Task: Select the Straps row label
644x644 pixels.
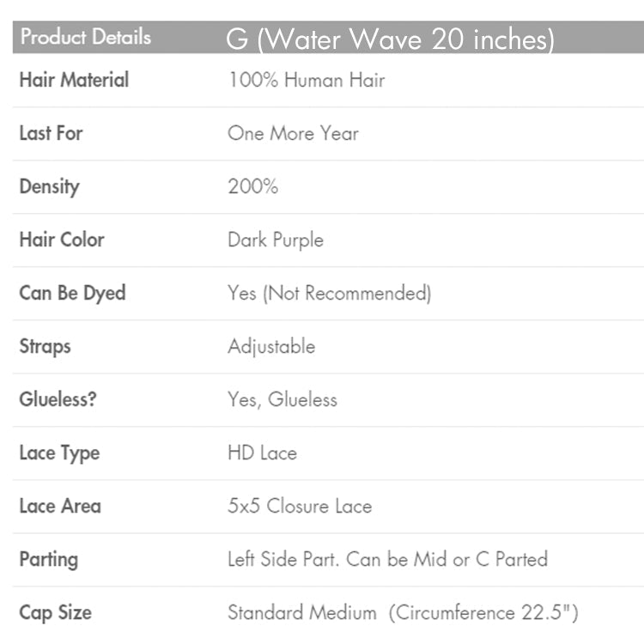Action: 45,346
